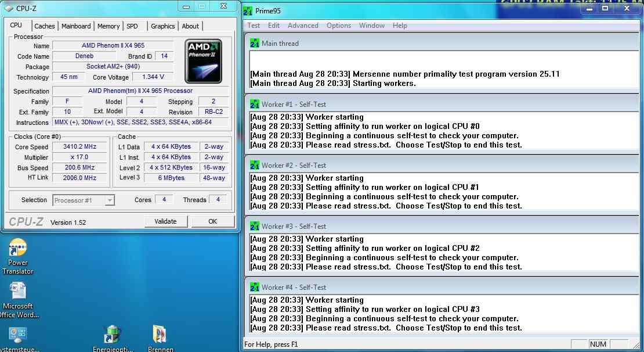Click the Worker #3 - Self-Test title bar
The image size is (644, 352).
(x=442, y=226)
